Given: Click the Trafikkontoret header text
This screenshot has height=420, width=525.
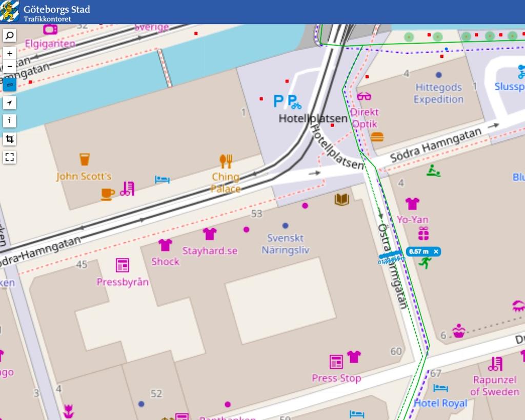Looking at the screenshot, I should click(x=47, y=19).
